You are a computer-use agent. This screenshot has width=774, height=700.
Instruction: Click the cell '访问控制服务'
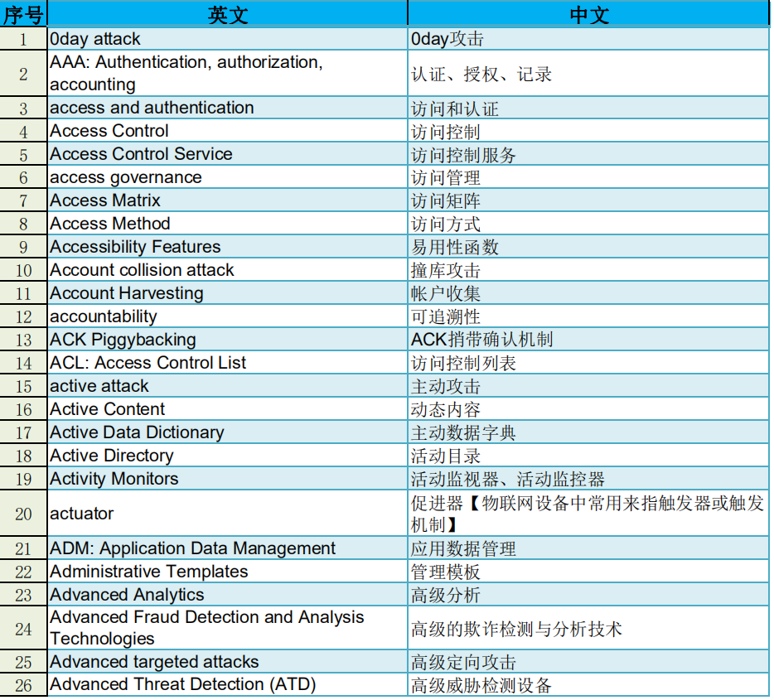coord(588,154)
